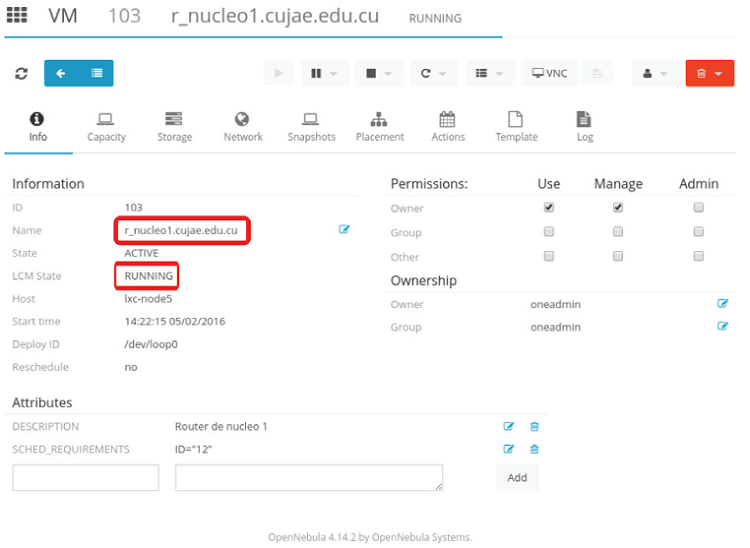Image resolution: width=750 pixels, height=548 pixels.
Task: Check the Group Manage permission checkbox
Action: click(618, 232)
